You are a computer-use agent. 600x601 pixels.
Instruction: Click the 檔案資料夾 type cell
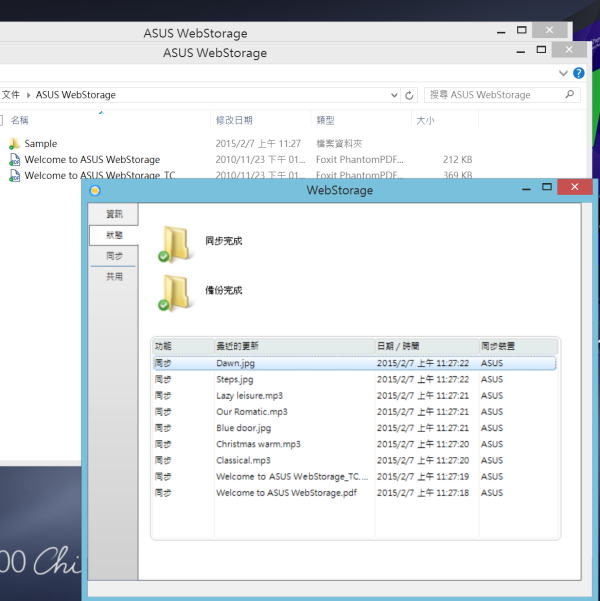click(x=339, y=144)
